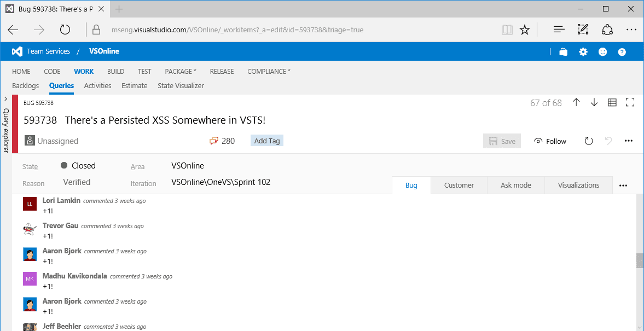The width and height of the screenshot is (644, 331).
Task: Click the Team Services link
Action: coord(49,51)
